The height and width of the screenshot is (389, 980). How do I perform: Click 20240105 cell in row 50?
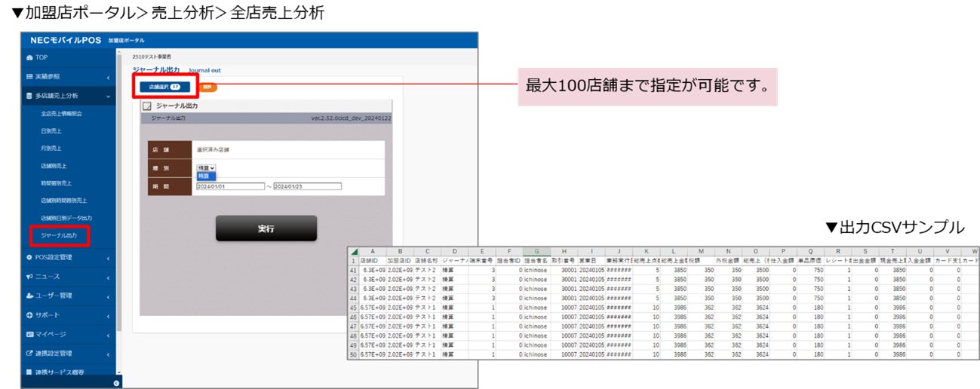tap(591, 354)
